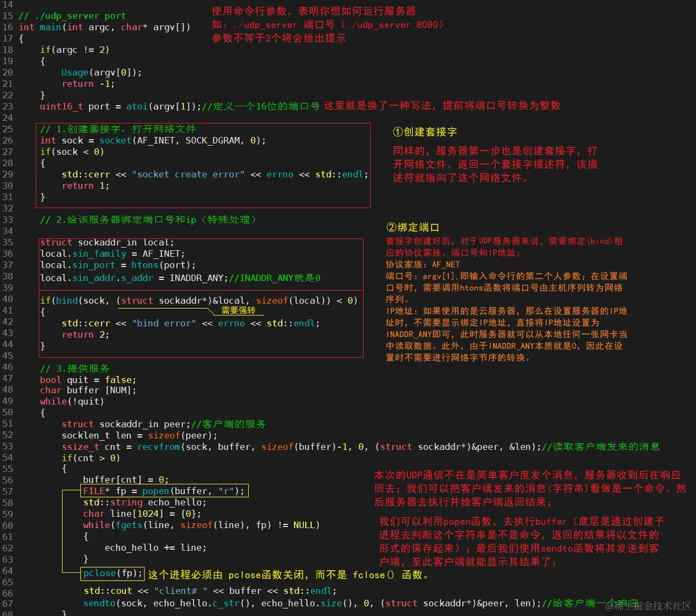Click "bool quit = false;" declaration
Screen dimensions: 696x616
88,380
